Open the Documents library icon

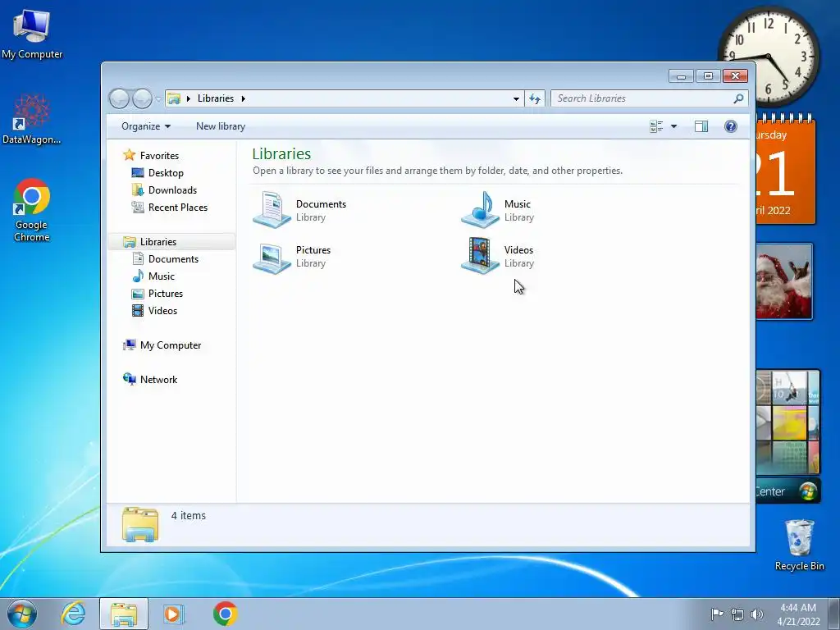click(272, 210)
